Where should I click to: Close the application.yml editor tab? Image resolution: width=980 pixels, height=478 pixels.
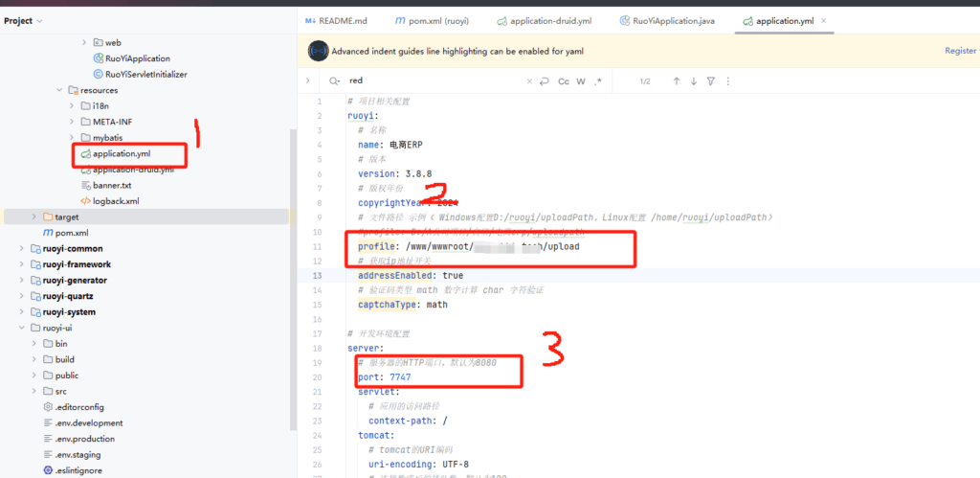point(824,20)
